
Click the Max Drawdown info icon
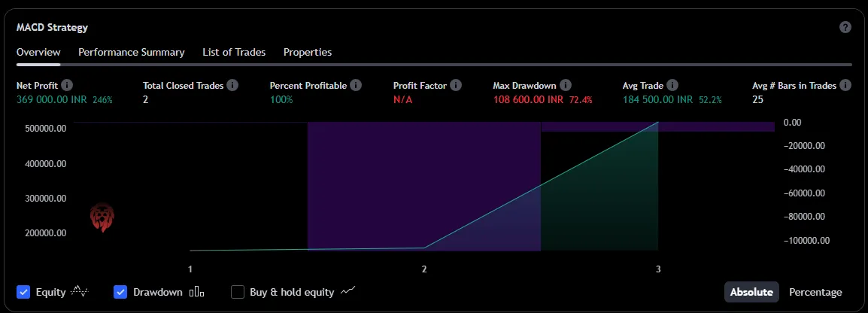(x=566, y=86)
